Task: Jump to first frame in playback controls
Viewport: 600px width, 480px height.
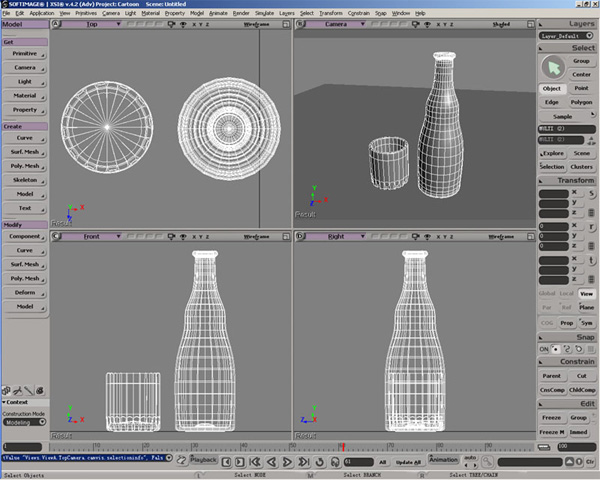Action: (255, 462)
